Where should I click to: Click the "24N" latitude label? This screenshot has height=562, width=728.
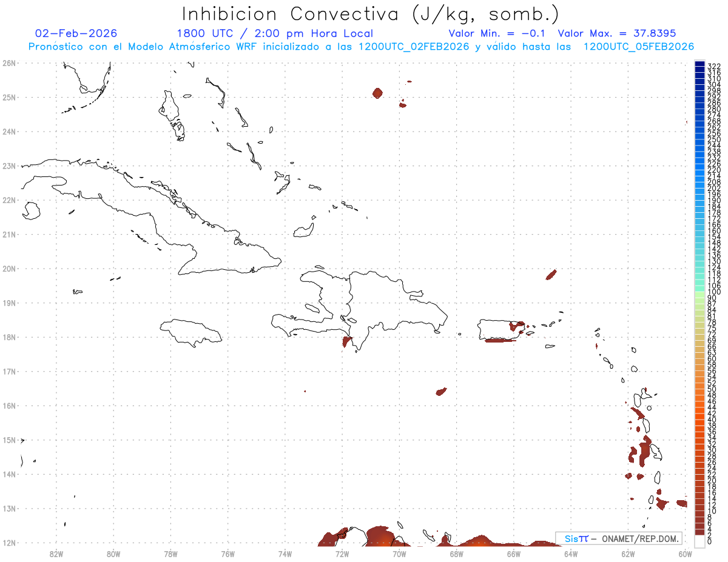coord(8,132)
